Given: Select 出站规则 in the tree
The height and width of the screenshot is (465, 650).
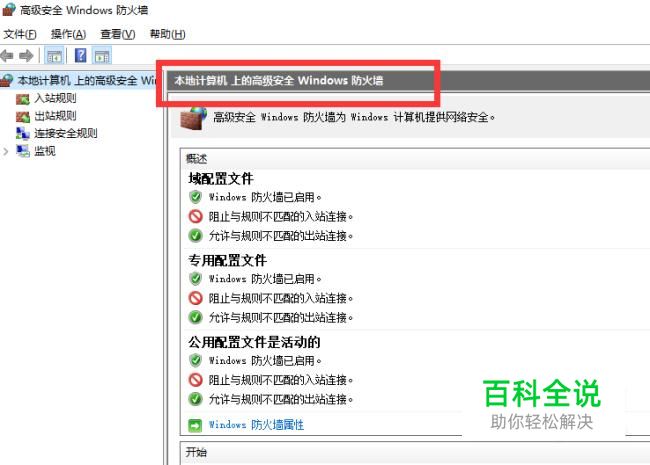Looking at the screenshot, I should click(x=55, y=116).
